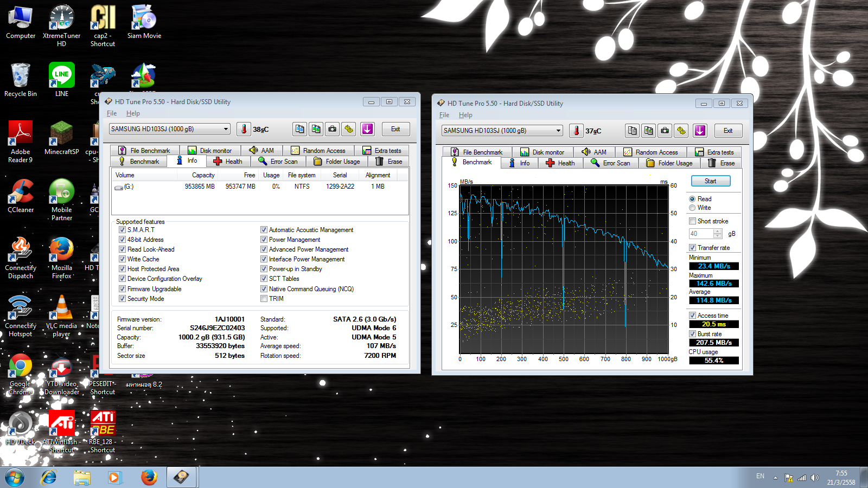Click temperature thermometer icon in left HD Tune window
The image size is (868, 488).
[x=244, y=129]
